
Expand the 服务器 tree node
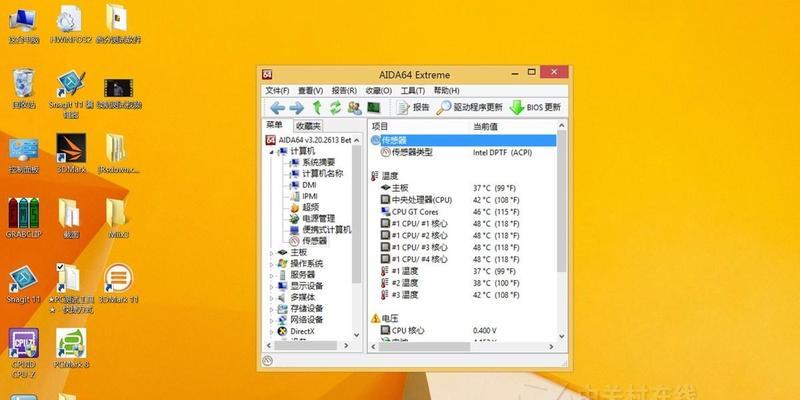[x=271, y=275]
